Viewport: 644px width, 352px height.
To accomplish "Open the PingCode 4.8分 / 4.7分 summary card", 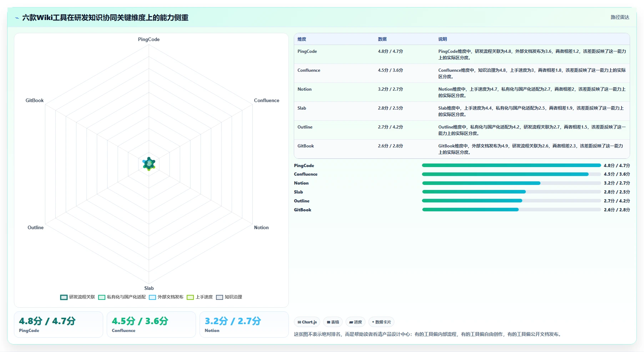I will 59,325.
